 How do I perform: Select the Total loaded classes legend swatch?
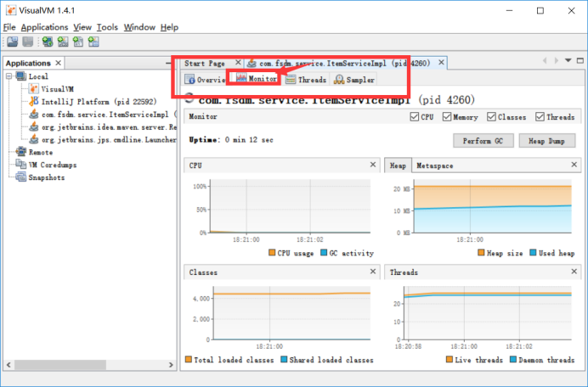pos(189,359)
